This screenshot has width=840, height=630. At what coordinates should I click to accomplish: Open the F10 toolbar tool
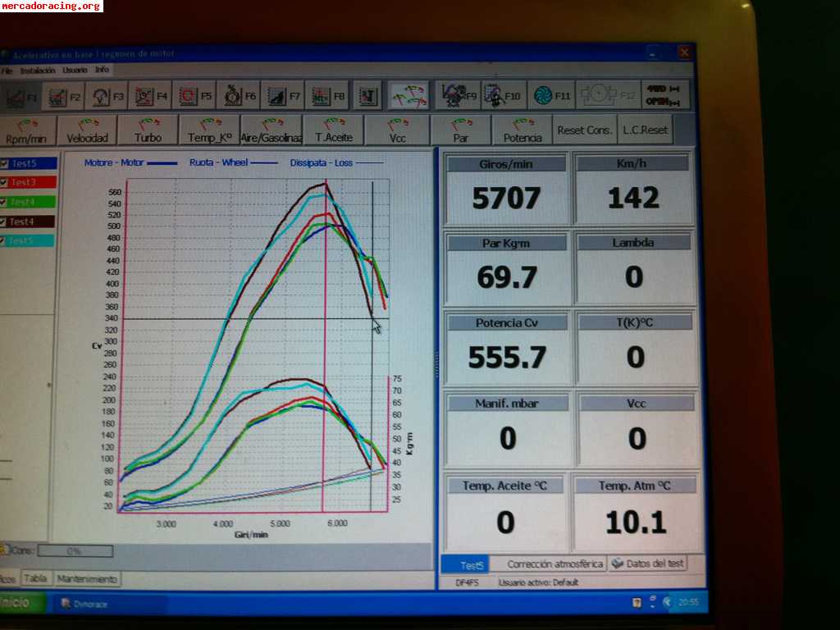(503, 96)
